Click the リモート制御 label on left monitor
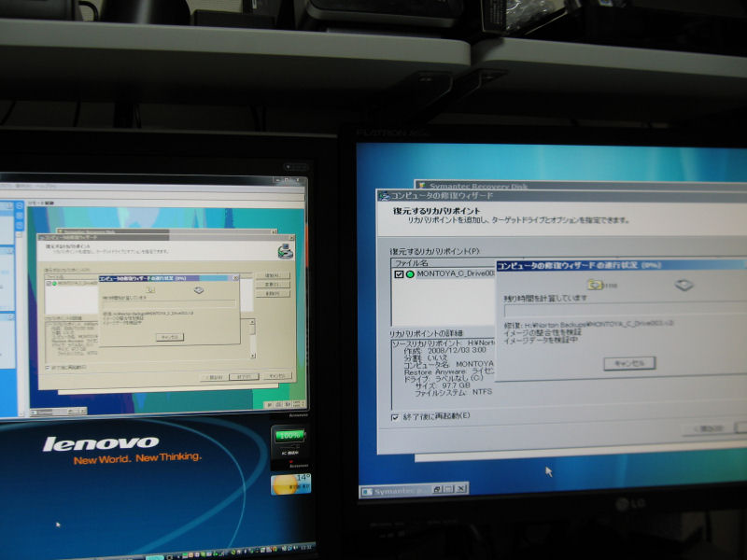The image size is (747, 560). [x=43, y=203]
